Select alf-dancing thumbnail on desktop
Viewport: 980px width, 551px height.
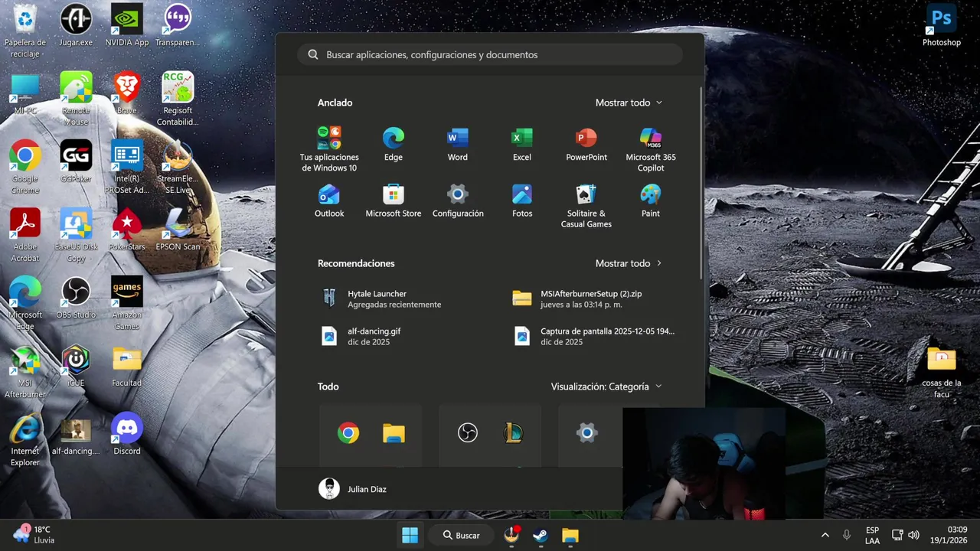click(x=76, y=435)
